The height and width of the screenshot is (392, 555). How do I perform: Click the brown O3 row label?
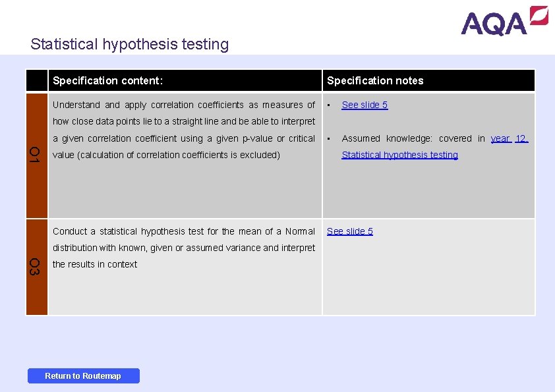tap(37, 267)
